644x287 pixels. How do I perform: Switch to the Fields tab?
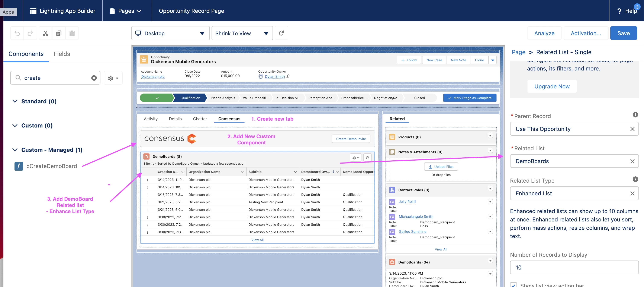point(62,54)
